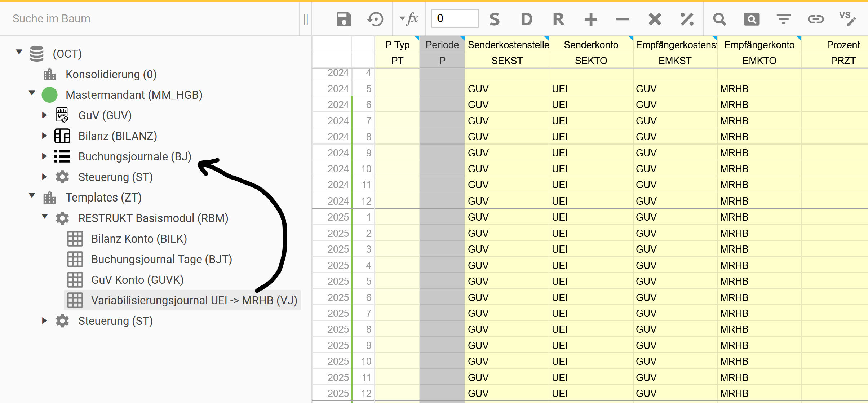Open the fx formula function
Image resolution: width=868 pixels, height=403 pixels.
412,19
